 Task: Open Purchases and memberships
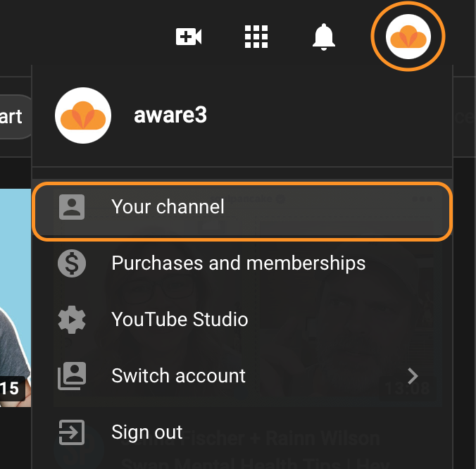(242, 263)
